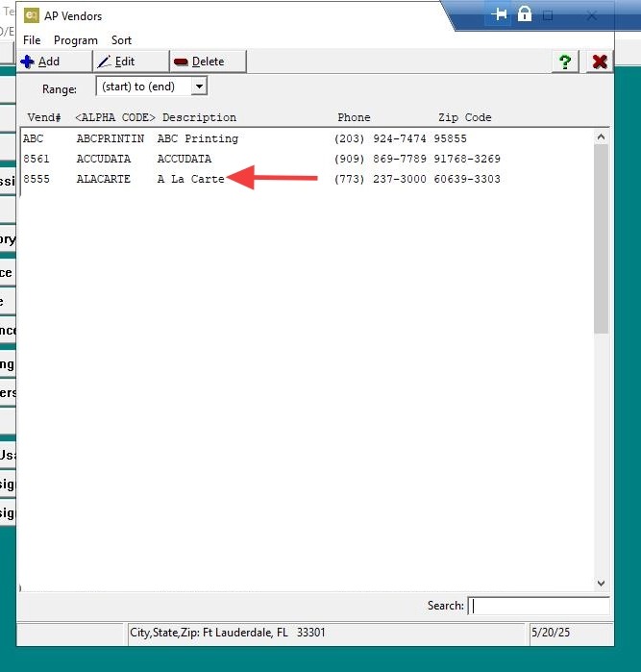Click phone number (909) 869-7789
The width and height of the screenshot is (641, 672).
(x=380, y=159)
